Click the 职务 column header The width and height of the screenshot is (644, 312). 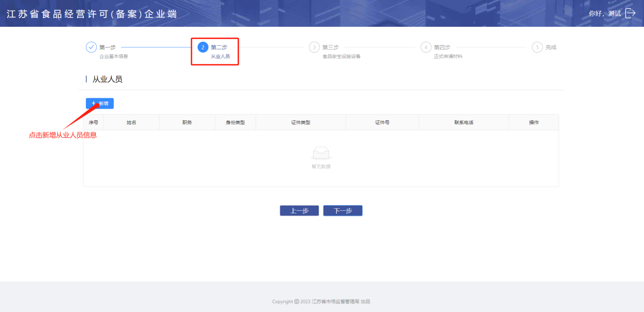point(187,122)
